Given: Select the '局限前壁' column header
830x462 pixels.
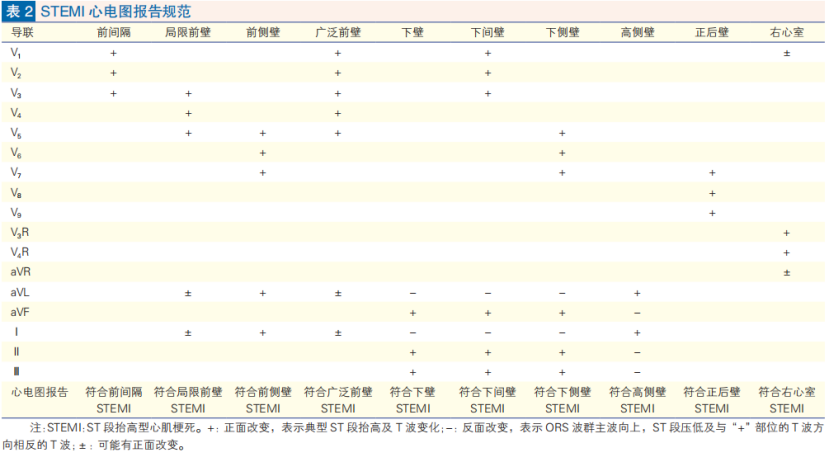Looking at the screenshot, I should click(x=187, y=32).
